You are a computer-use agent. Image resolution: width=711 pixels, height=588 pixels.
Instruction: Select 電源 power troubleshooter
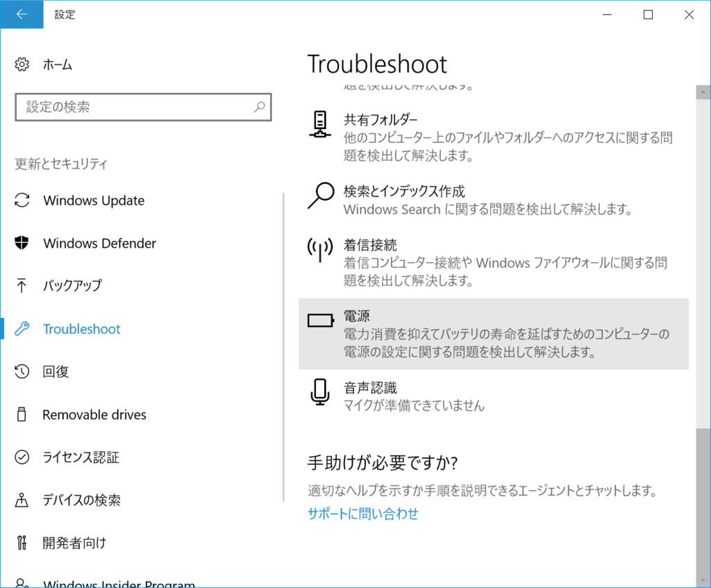tap(494, 334)
